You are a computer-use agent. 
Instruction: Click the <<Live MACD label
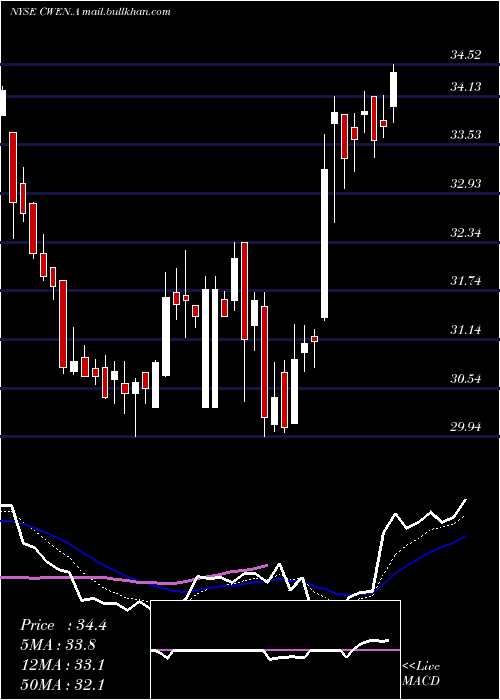coord(421,673)
